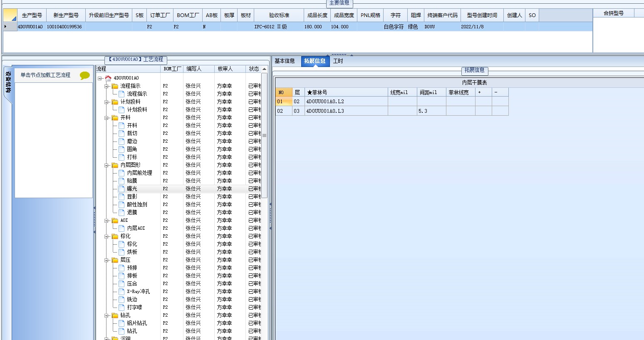
Task: Click the folder icon of 钻孔 group
Action: click(x=115, y=315)
